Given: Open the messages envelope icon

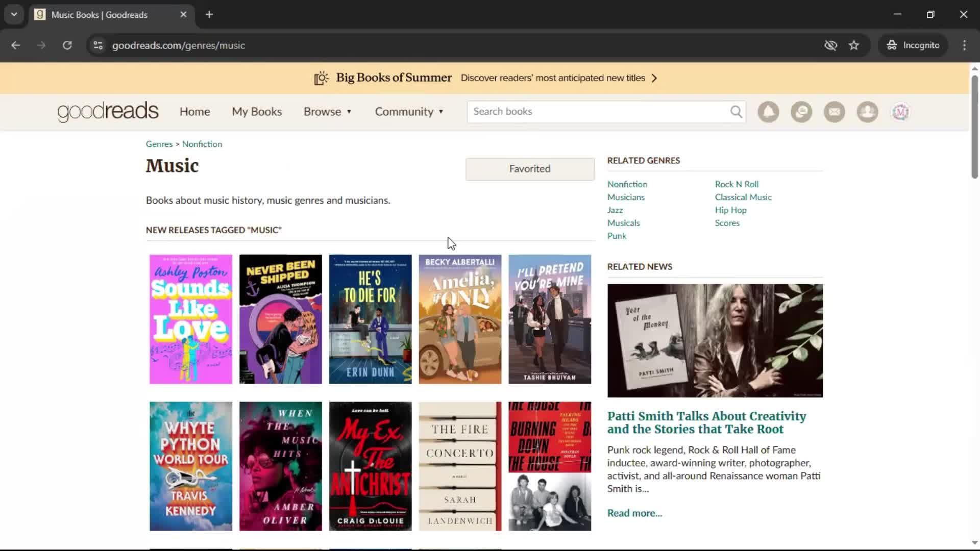Looking at the screenshot, I should point(835,112).
